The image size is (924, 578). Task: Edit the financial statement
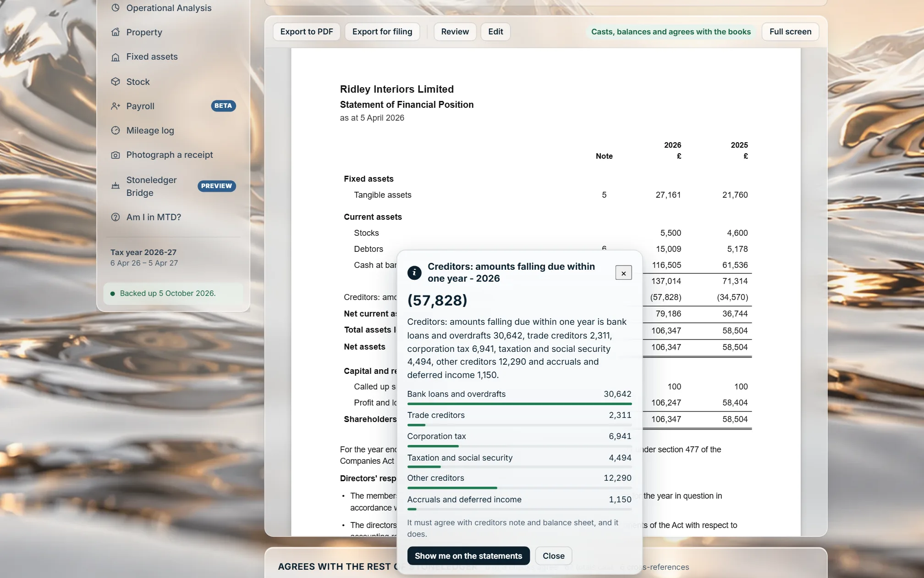coord(495,32)
